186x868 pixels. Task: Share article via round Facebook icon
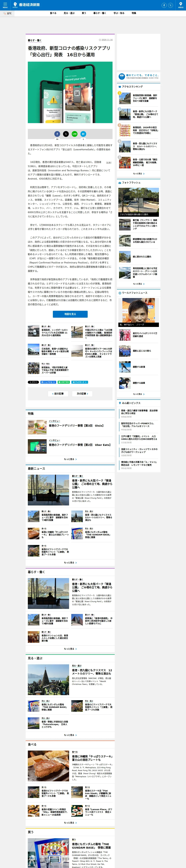point(57,134)
